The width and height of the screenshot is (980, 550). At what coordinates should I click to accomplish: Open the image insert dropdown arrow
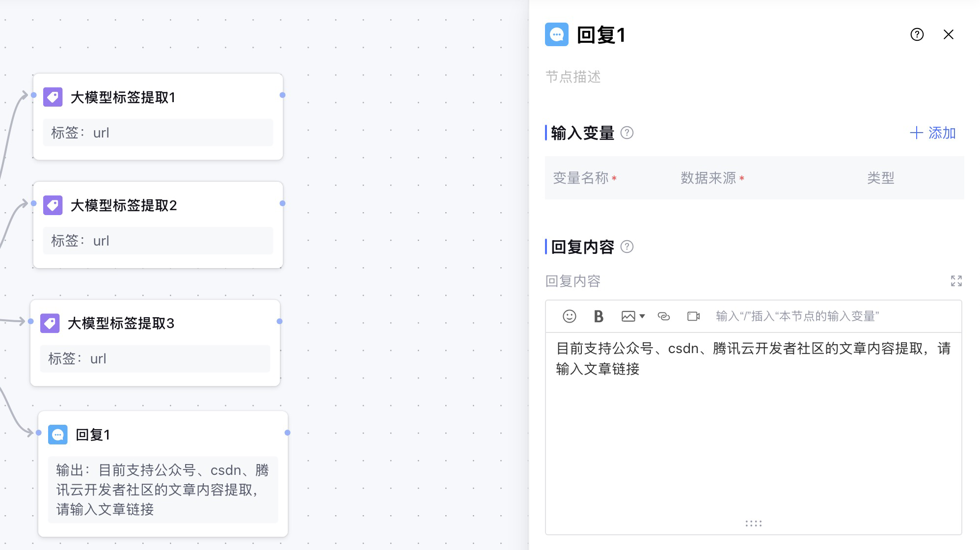[x=642, y=316]
